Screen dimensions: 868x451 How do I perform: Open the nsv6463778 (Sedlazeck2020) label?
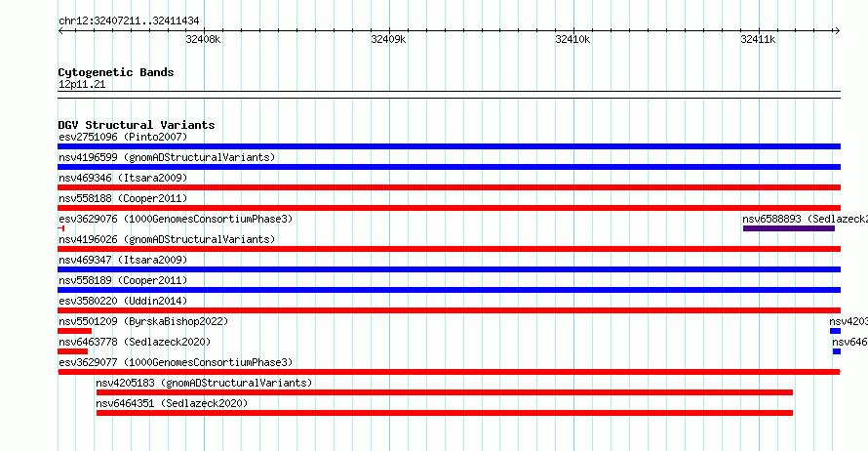click(135, 342)
